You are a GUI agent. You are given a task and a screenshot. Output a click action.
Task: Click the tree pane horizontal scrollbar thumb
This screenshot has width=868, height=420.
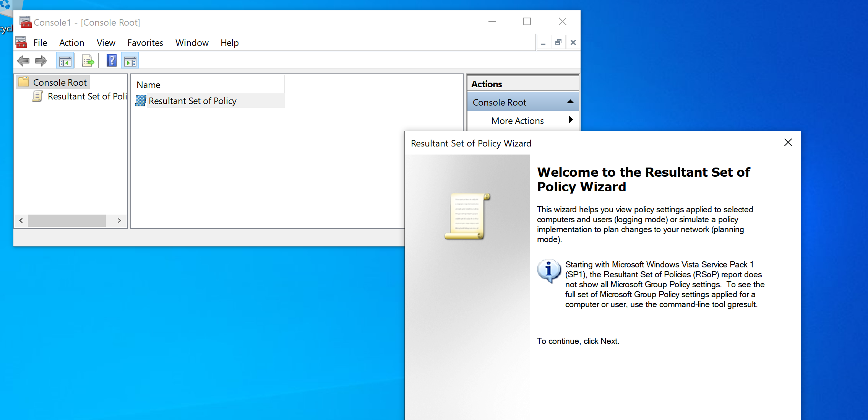click(67, 220)
